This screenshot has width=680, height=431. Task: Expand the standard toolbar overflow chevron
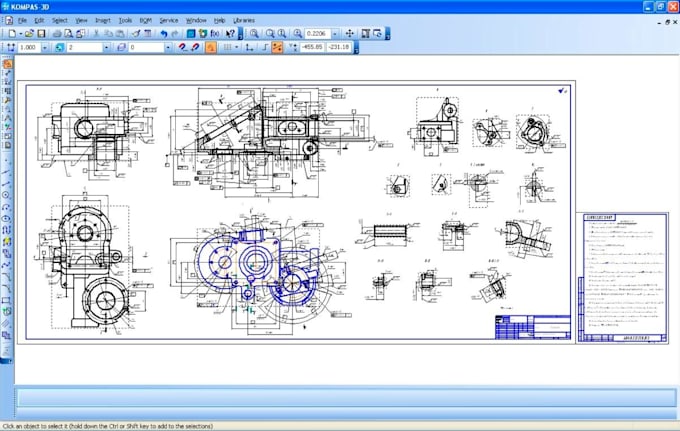pyautogui.click(x=241, y=33)
